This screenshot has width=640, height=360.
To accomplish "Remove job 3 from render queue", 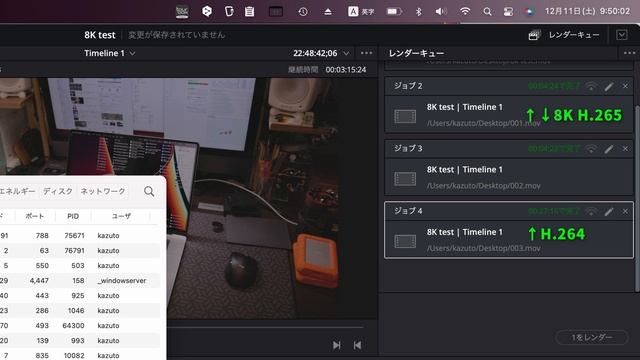I will (x=625, y=149).
